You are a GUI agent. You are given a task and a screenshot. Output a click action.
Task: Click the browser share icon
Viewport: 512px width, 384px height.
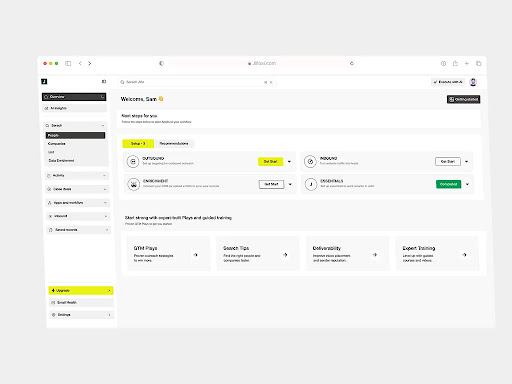[x=455, y=63]
